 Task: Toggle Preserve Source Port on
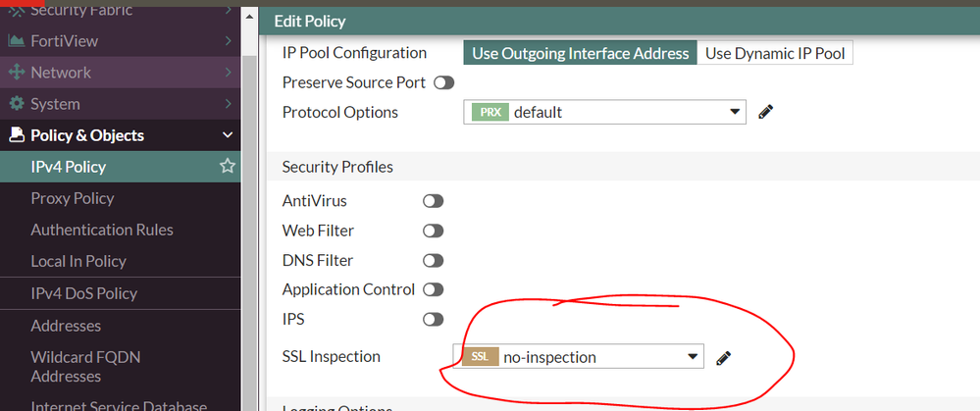[x=443, y=83]
